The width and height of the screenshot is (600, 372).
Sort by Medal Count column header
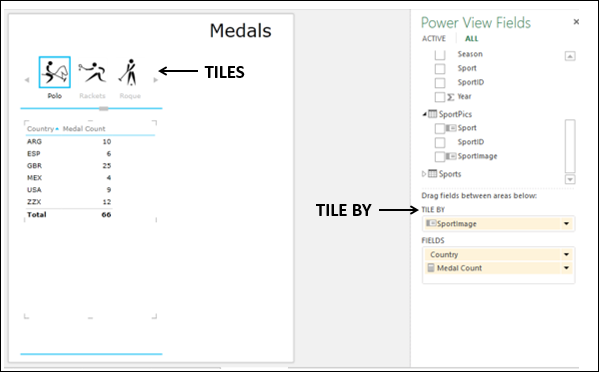pyautogui.click(x=84, y=129)
